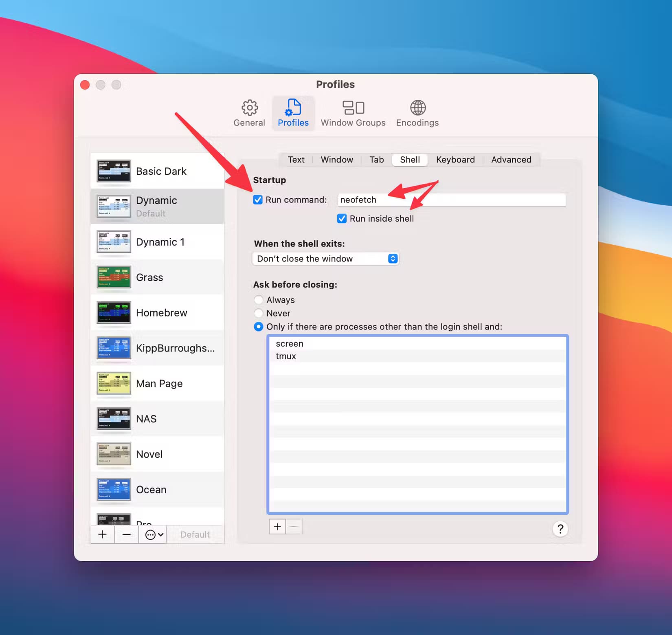The height and width of the screenshot is (635, 672).
Task: Click the Novel profile thumbnail
Action: pyautogui.click(x=114, y=454)
